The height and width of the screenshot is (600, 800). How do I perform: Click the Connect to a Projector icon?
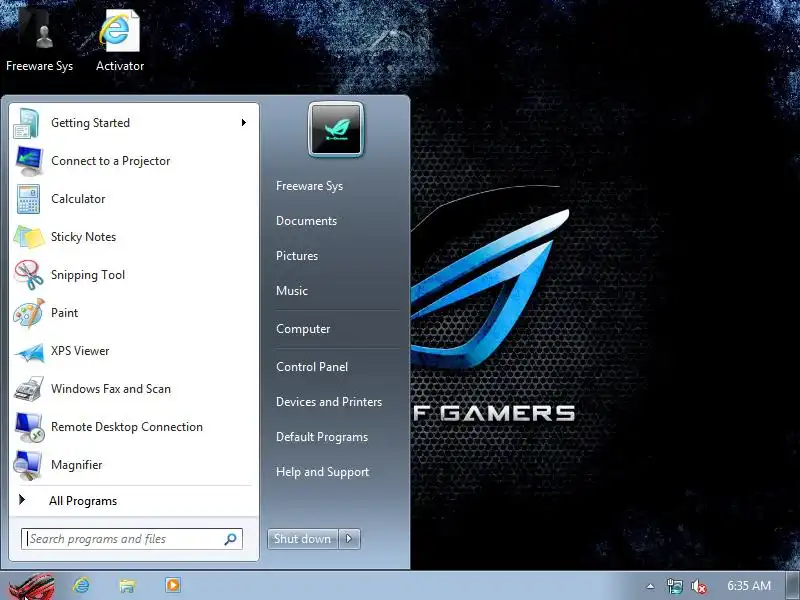pyautogui.click(x=29, y=161)
